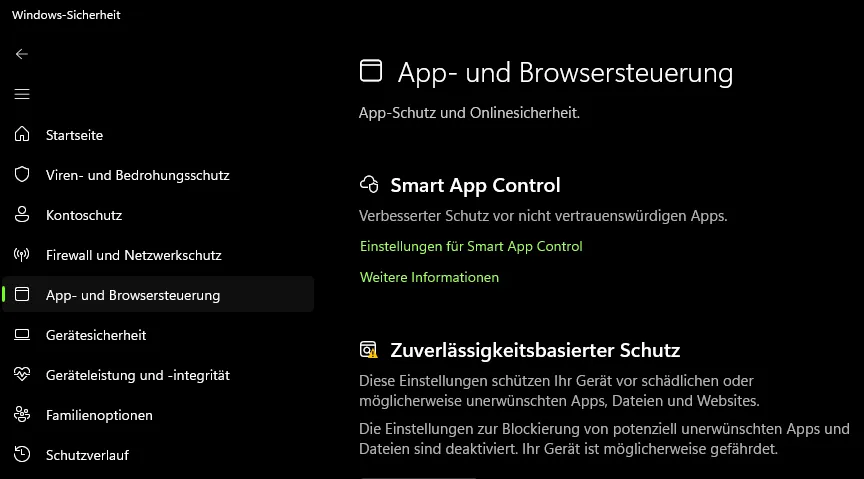Click the heart icon for Geräteleistung
The width and height of the screenshot is (864, 479).
[22, 375]
